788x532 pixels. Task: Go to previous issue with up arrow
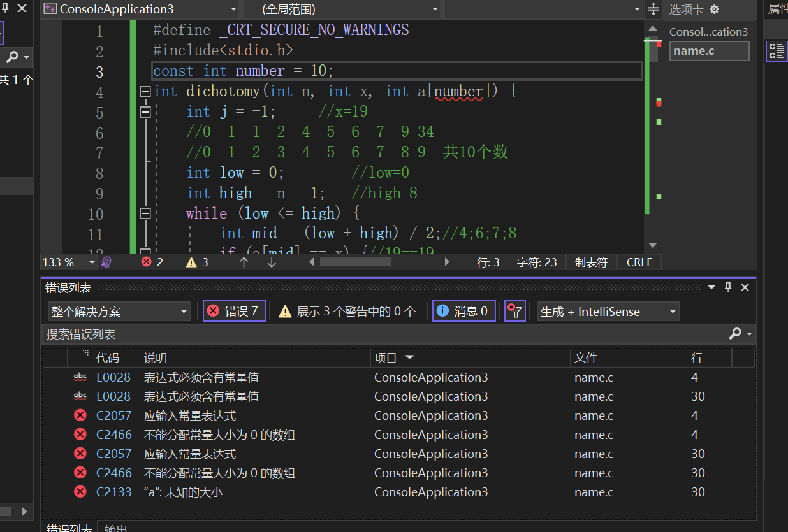[x=244, y=262]
